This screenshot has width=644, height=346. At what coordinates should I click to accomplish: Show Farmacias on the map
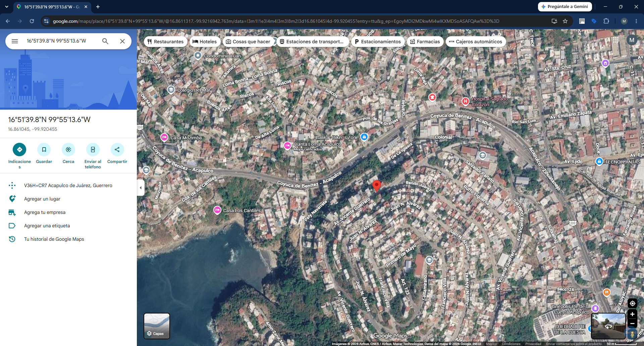pyautogui.click(x=425, y=42)
